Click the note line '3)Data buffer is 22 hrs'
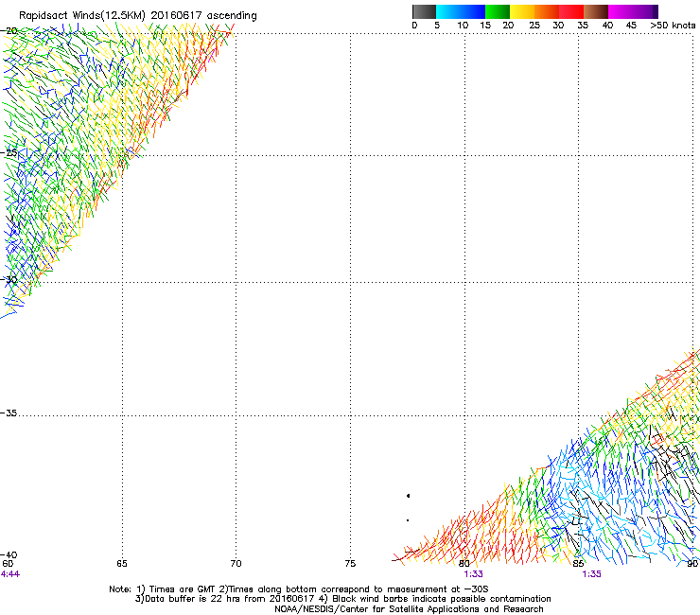This screenshot has width=700, height=615. (343, 599)
